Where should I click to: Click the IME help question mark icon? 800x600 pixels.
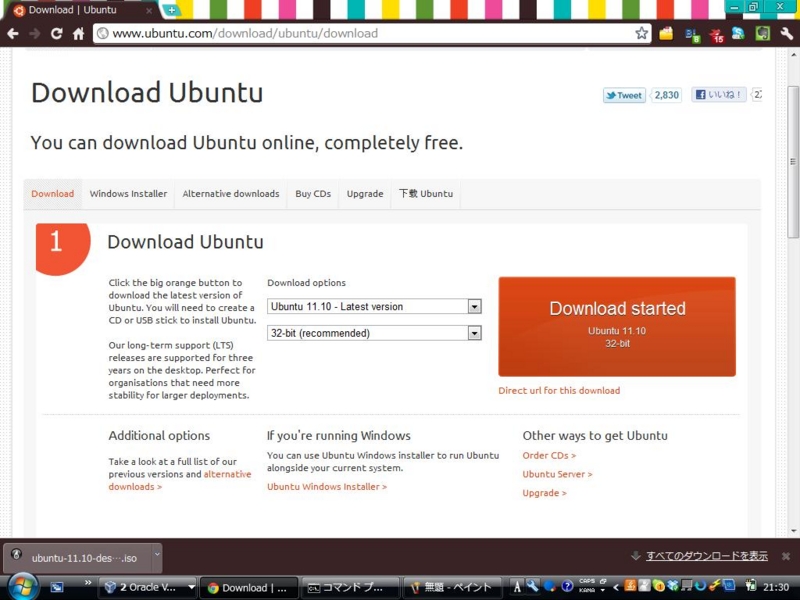tap(567, 587)
